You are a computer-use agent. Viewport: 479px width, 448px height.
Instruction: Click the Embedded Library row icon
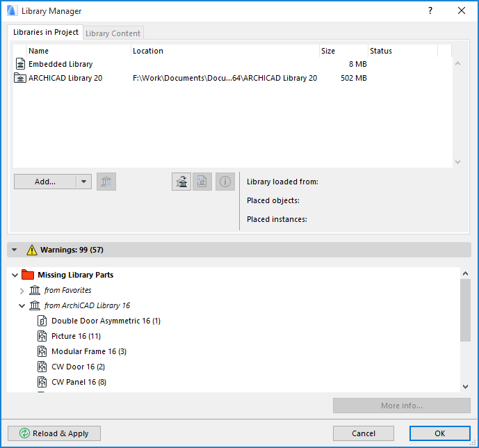click(20, 64)
